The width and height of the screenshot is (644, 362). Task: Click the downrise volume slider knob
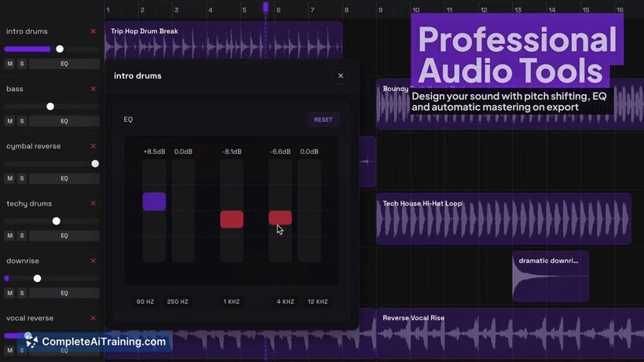[37, 278]
